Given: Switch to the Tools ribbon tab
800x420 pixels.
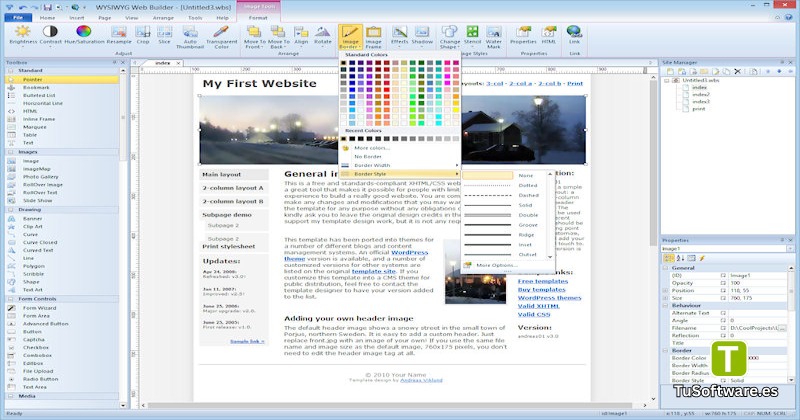Looking at the screenshot, I should 195,17.
